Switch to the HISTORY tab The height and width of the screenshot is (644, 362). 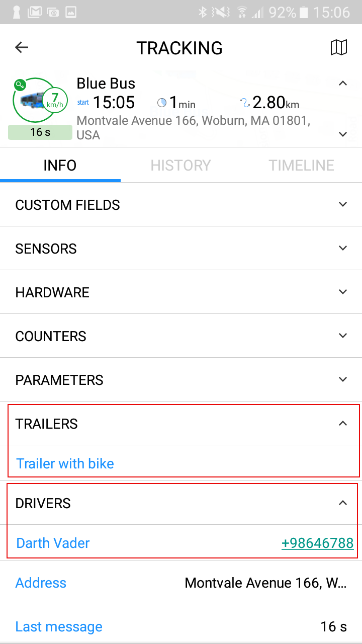point(180,165)
